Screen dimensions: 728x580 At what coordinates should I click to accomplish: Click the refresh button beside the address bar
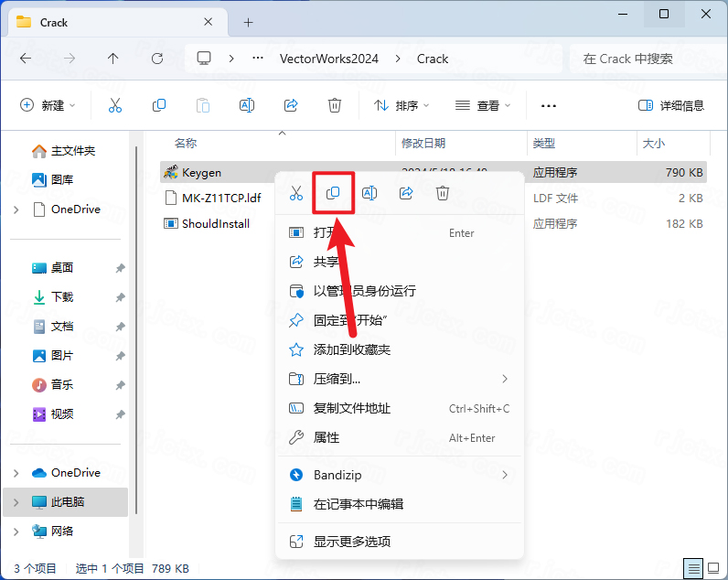coord(157,59)
